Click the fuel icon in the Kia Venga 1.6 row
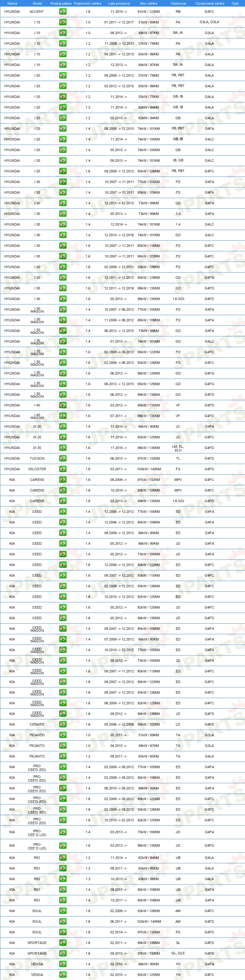Viewport: 245px width, 980px height. point(63,975)
